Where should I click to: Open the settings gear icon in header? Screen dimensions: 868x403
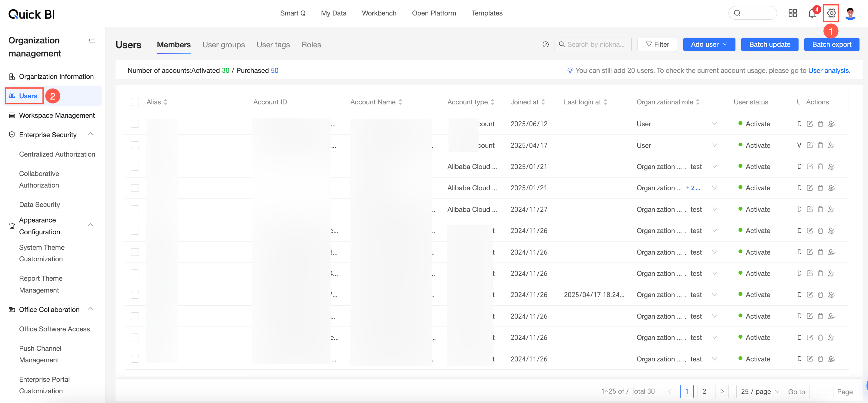point(831,13)
